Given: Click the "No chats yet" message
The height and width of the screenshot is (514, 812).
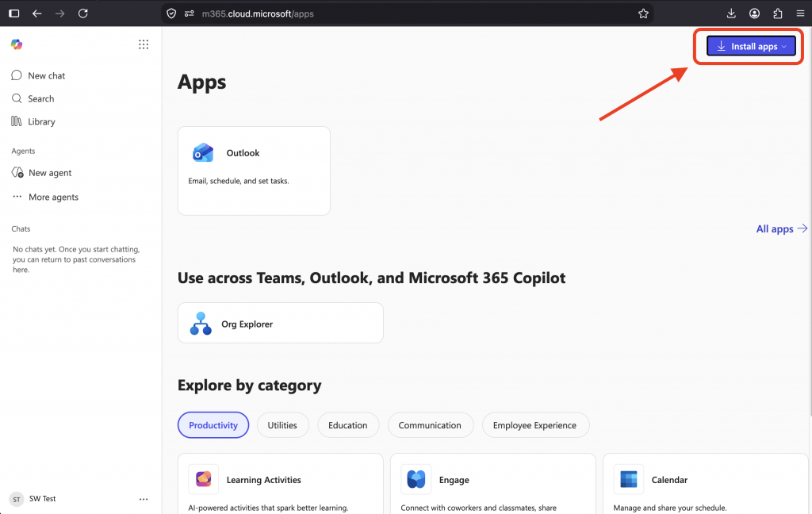Looking at the screenshot, I should 76,259.
